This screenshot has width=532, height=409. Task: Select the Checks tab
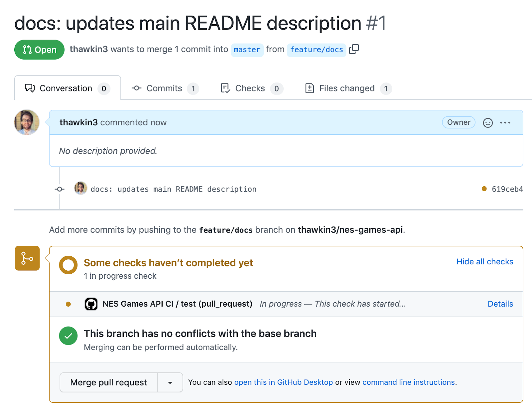coord(252,88)
